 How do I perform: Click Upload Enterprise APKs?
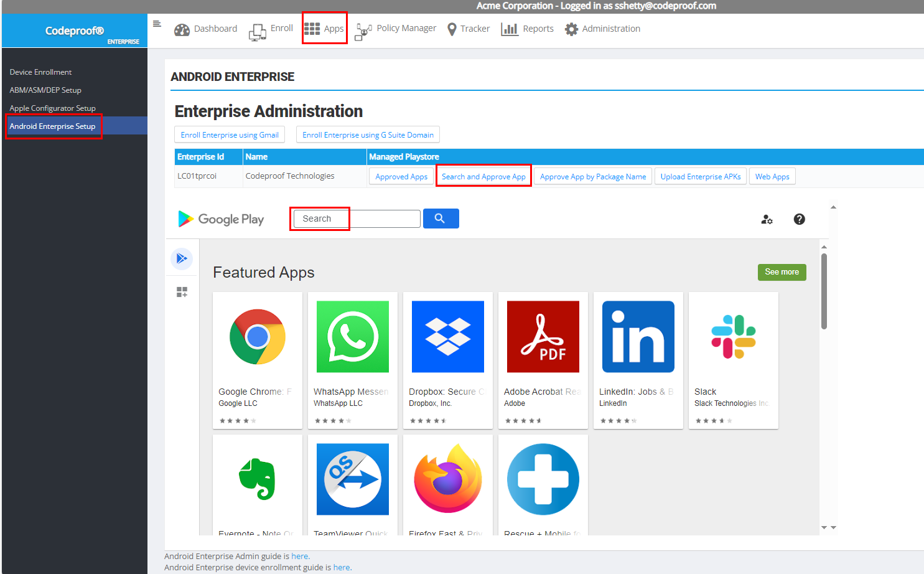click(x=701, y=177)
